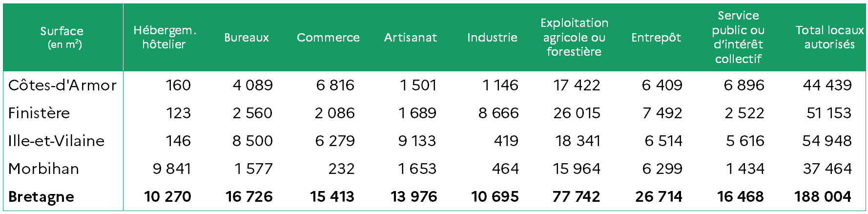Click the Surface (en m²) header cell
The image size is (868, 214).
pyautogui.click(x=62, y=38)
